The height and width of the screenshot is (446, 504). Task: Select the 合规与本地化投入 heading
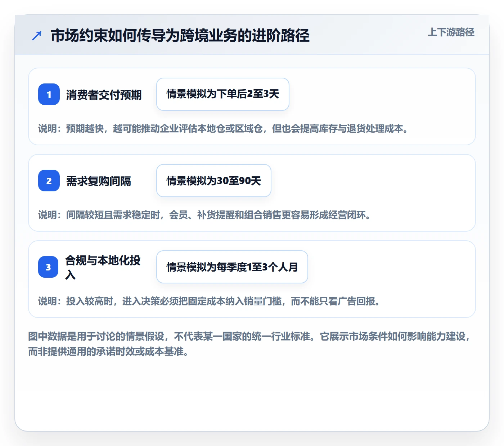103,267
